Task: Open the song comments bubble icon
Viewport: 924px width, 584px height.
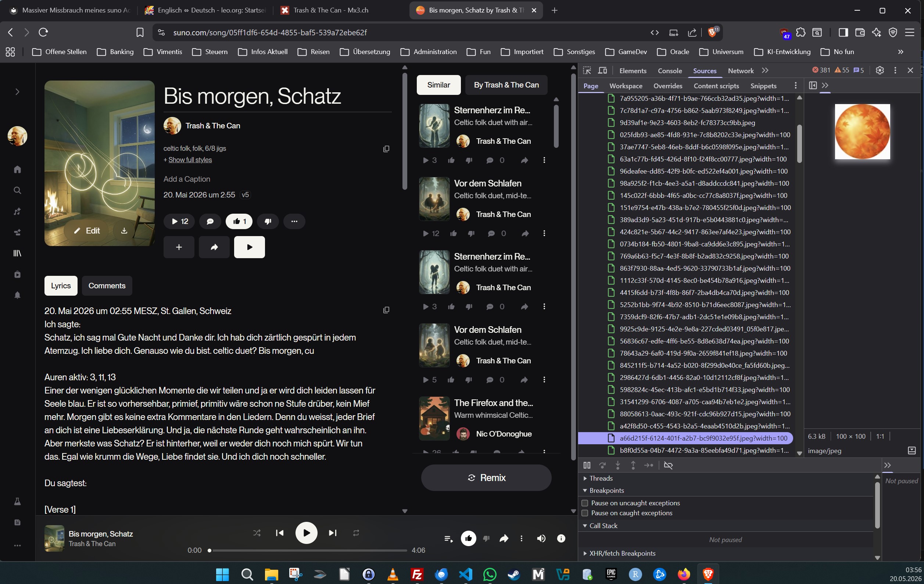Action: (210, 221)
